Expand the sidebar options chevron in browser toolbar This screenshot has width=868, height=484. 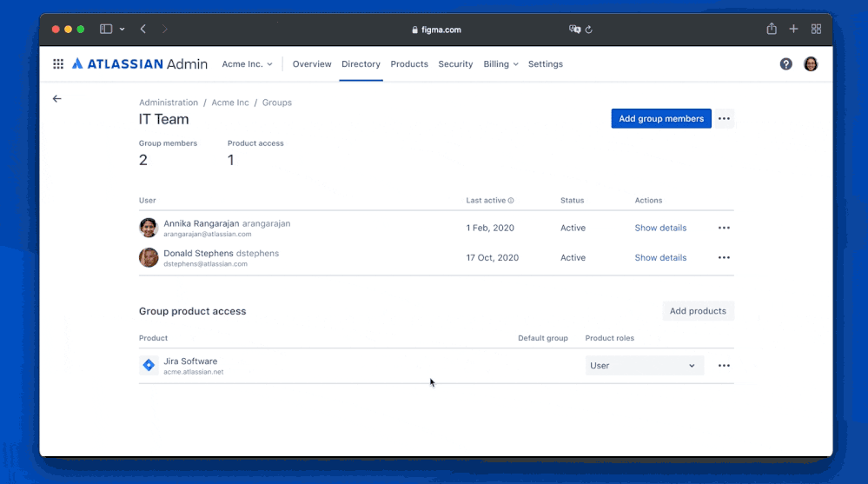click(122, 29)
